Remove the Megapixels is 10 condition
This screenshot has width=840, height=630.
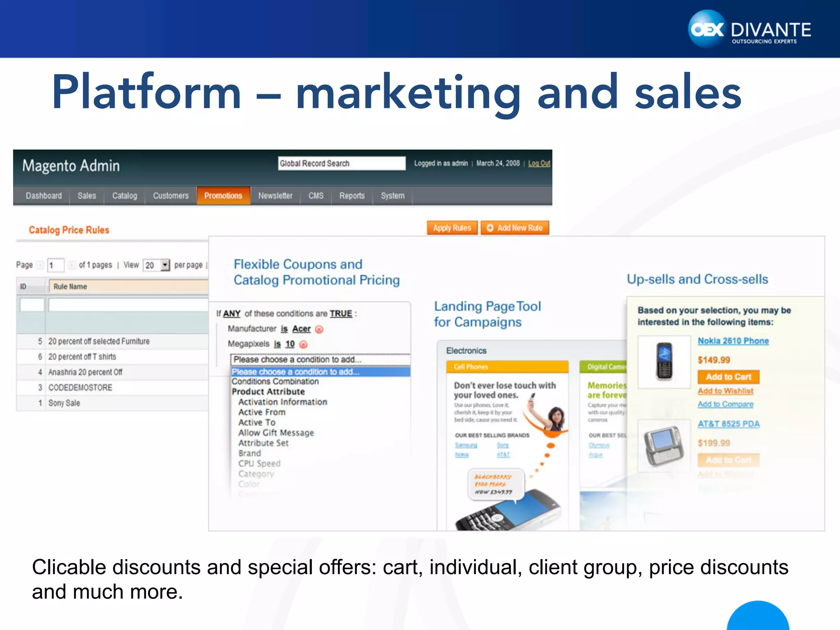(303, 345)
